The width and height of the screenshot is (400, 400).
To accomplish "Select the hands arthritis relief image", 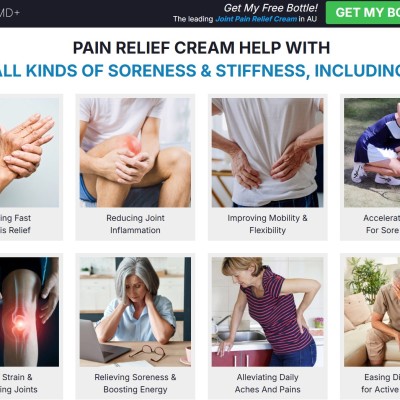I will (x=29, y=153).
